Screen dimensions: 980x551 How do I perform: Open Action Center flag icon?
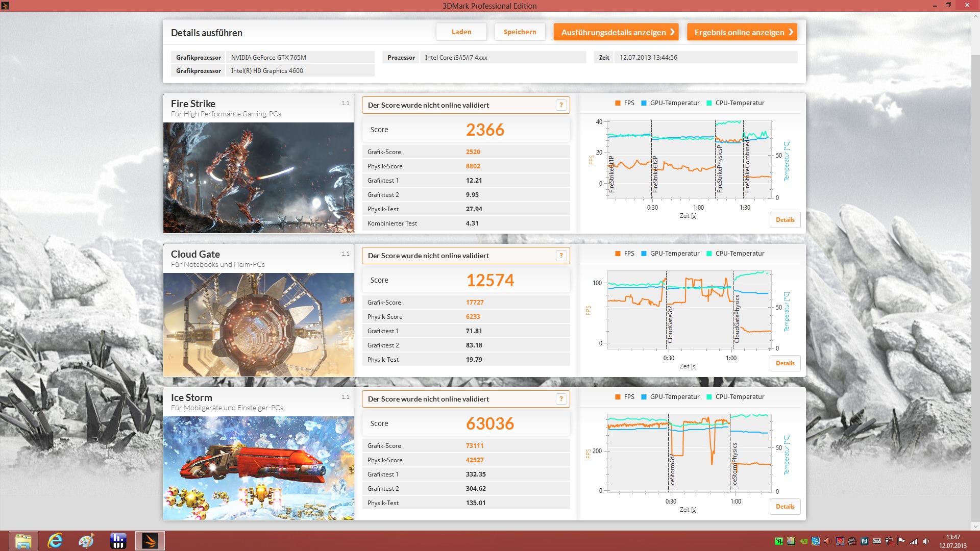click(x=901, y=541)
